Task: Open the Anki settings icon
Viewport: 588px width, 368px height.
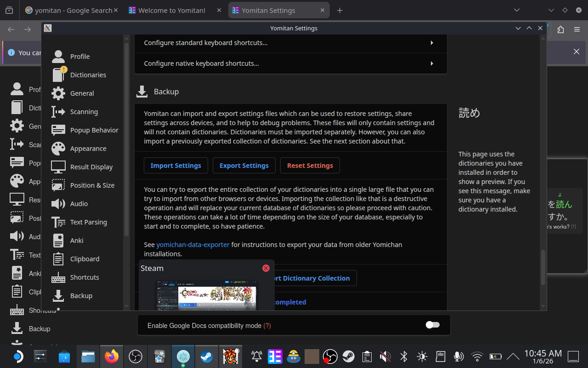Action: pyautogui.click(x=58, y=241)
